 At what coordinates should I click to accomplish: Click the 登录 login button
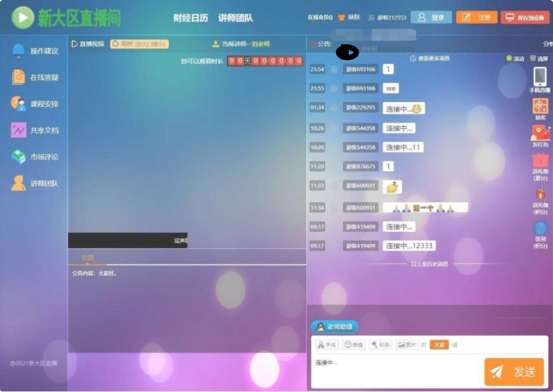431,17
